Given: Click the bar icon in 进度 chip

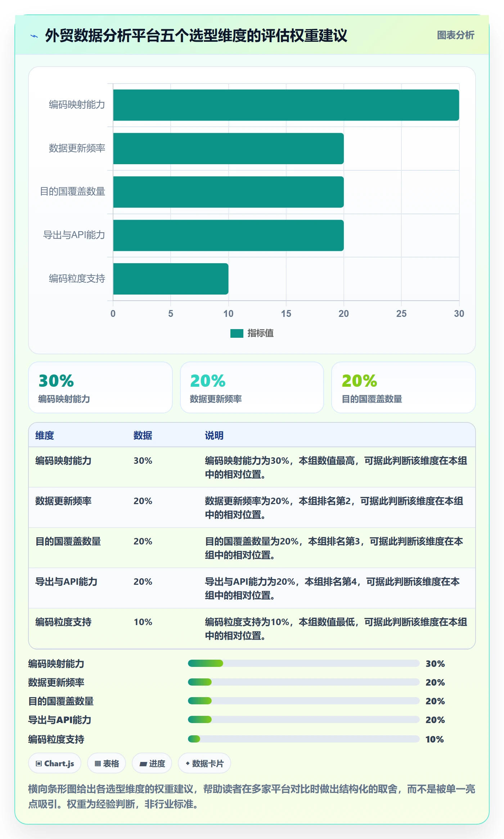Looking at the screenshot, I should tap(143, 764).
